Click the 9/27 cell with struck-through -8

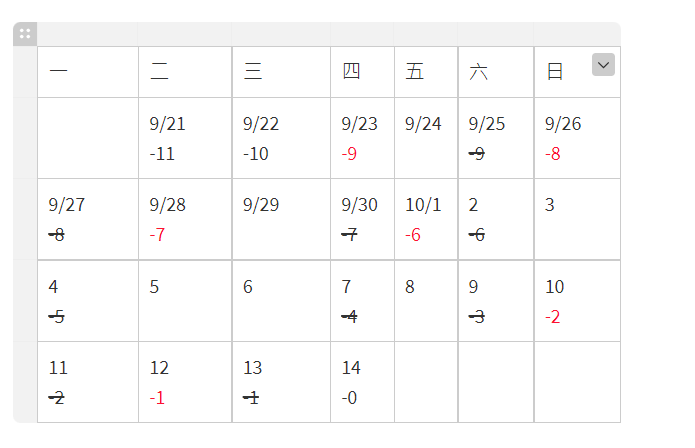(88, 219)
